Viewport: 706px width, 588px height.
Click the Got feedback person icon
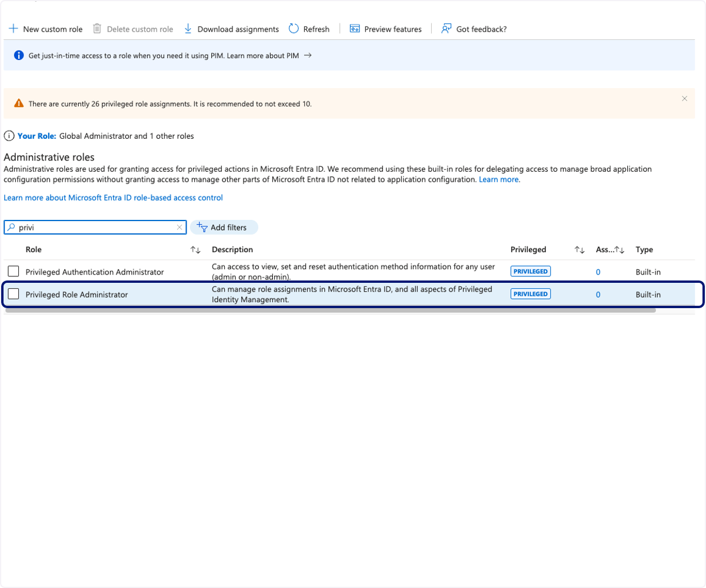[x=447, y=29]
